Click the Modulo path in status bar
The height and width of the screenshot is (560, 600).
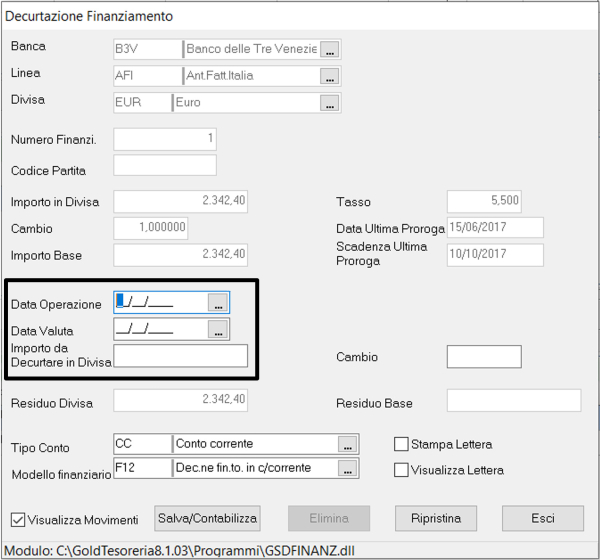click(179, 551)
